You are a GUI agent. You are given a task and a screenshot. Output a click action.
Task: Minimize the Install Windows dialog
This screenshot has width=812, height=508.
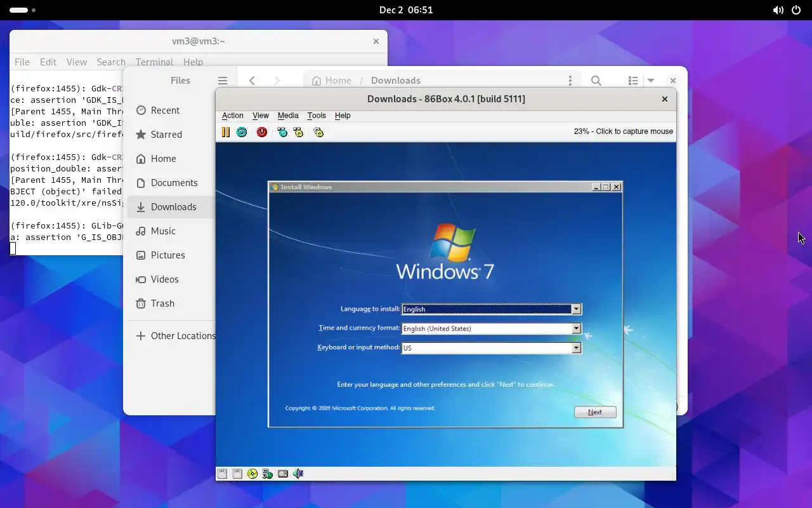596,187
